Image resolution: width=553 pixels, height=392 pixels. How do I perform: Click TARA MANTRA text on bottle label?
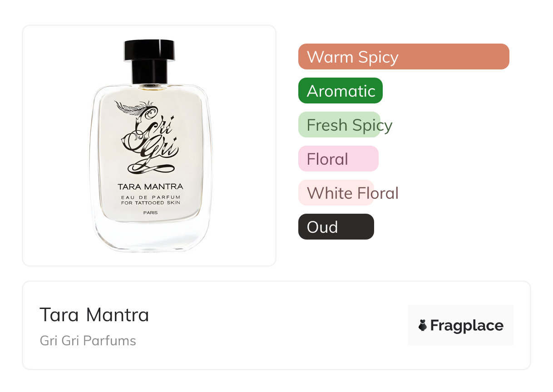pyautogui.click(x=150, y=186)
